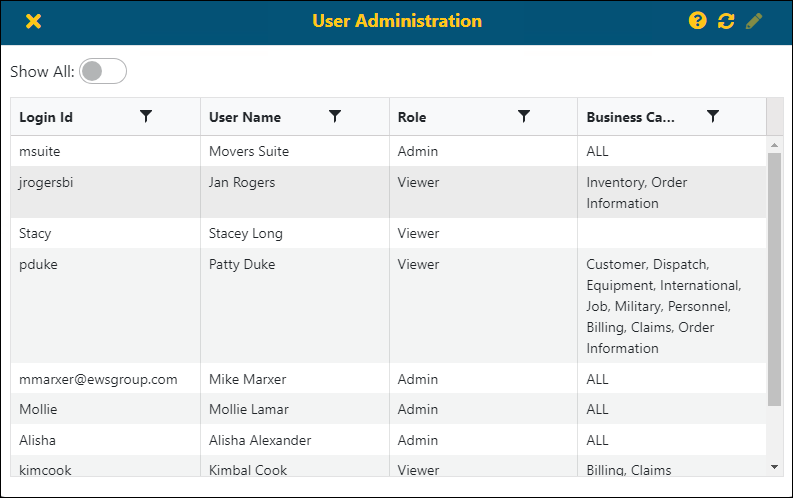Click the help question mark icon
This screenshot has width=793, height=498.
coord(698,21)
